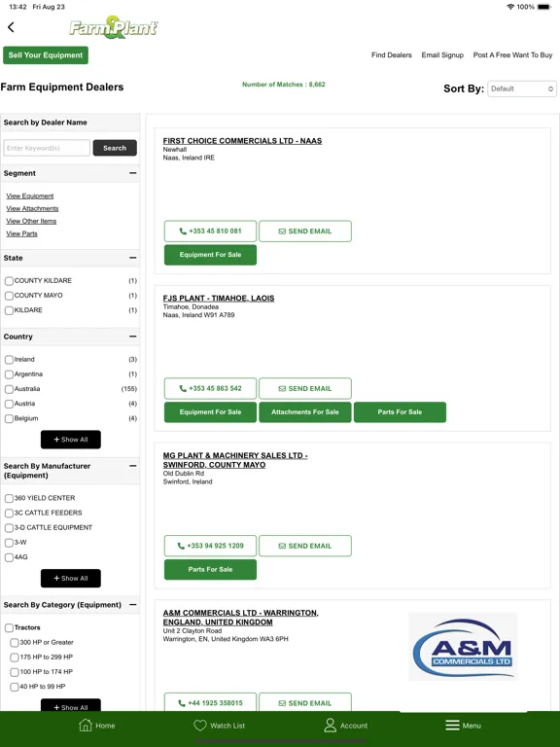Show all countries
The height and width of the screenshot is (747, 560).
point(70,440)
